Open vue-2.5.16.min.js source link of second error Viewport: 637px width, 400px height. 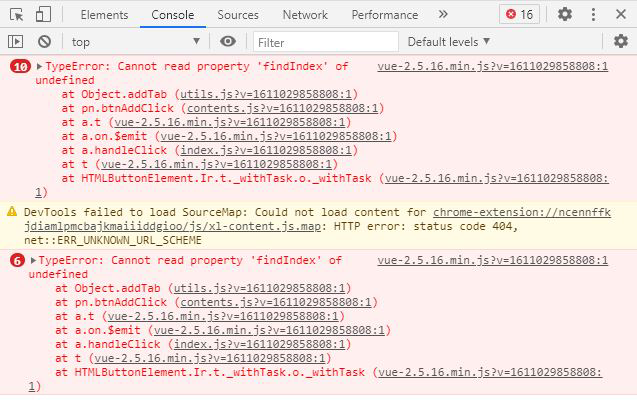(x=492, y=260)
